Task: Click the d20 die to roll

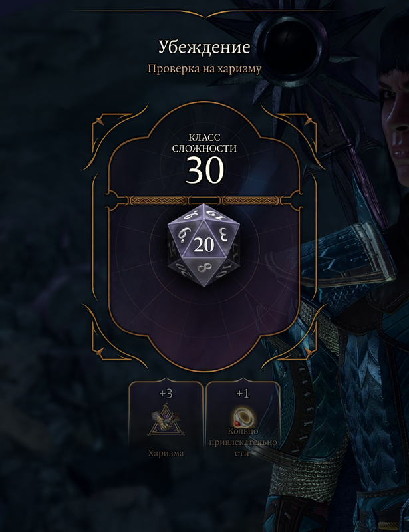Action: coord(204,245)
